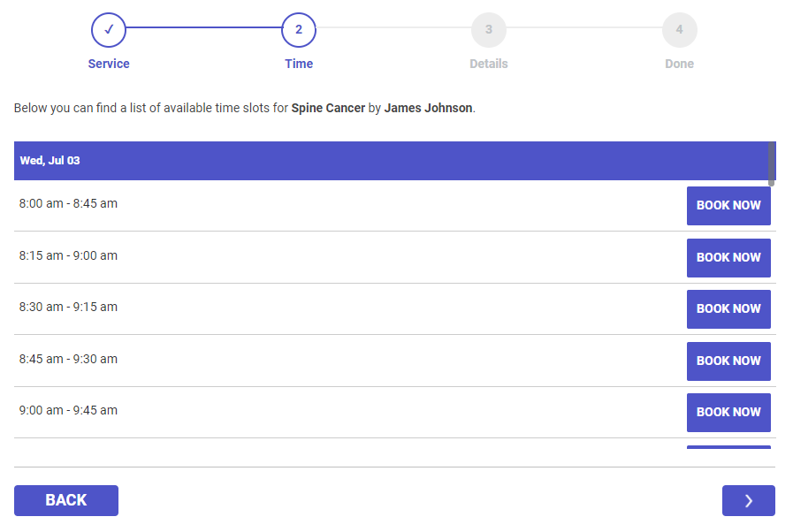Click the next arrow chevron button
The height and width of the screenshot is (532, 793).
(x=748, y=500)
